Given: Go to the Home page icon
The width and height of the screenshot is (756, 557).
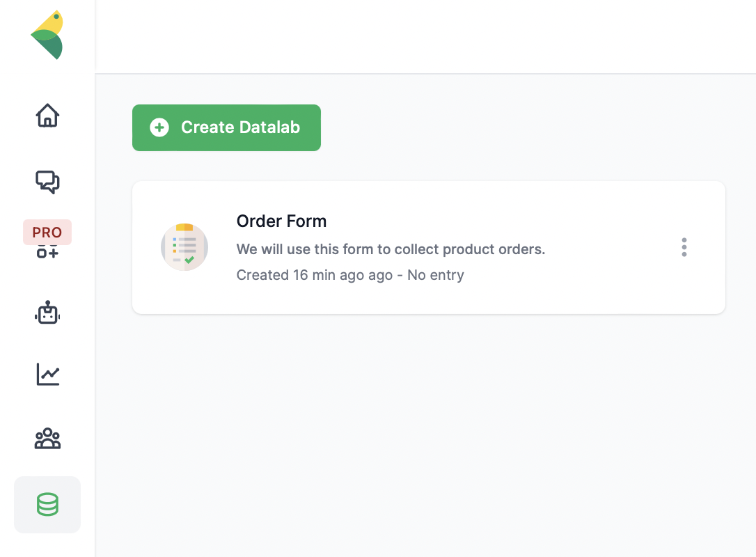Looking at the screenshot, I should [47, 116].
